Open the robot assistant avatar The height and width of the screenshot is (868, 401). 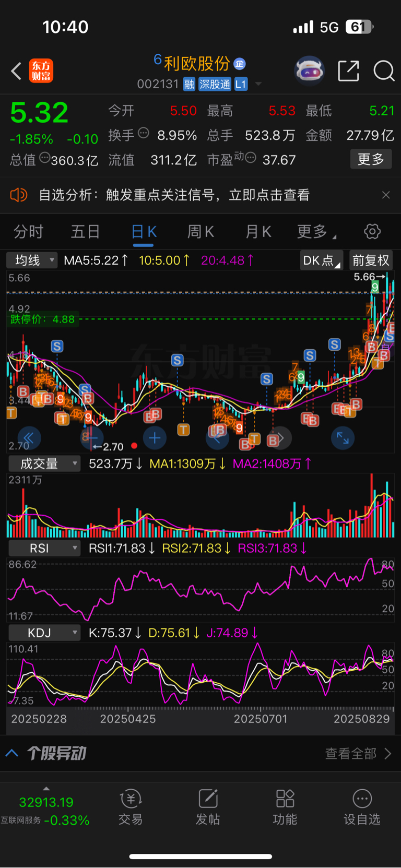point(310,70)
